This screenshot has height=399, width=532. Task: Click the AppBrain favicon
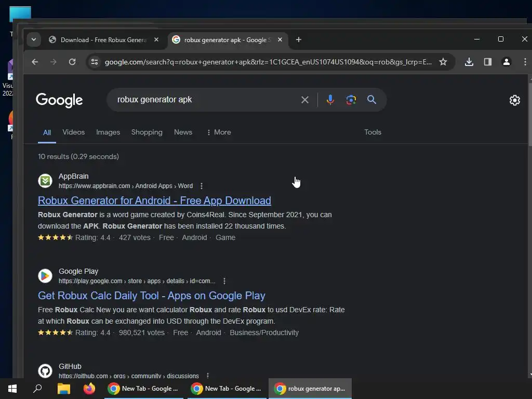coord(45,181)
